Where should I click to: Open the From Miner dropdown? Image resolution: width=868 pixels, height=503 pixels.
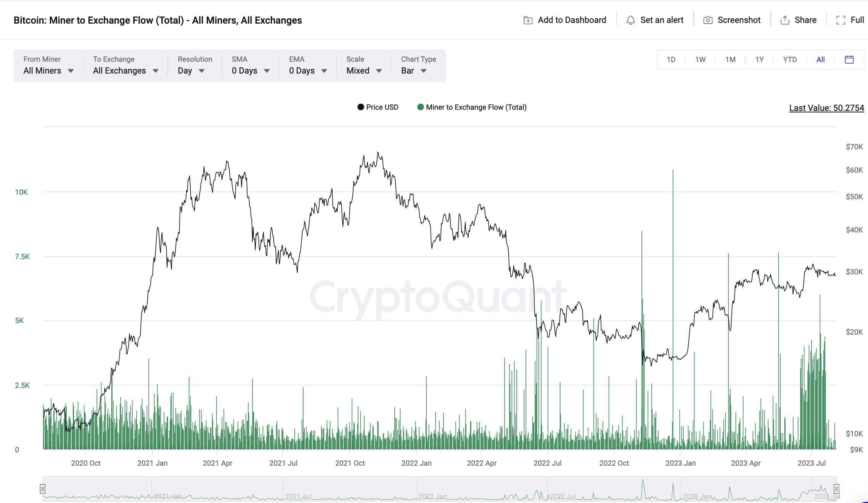pos(48,70)
